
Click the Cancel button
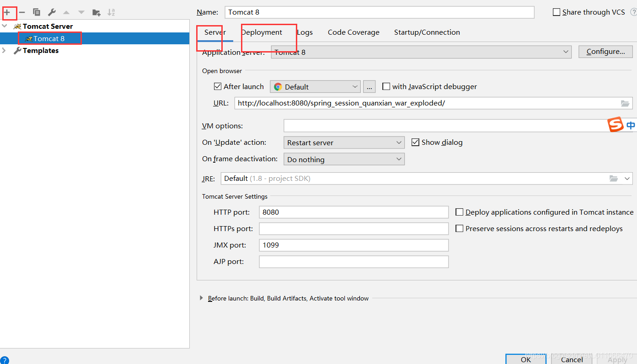[572, 359]
